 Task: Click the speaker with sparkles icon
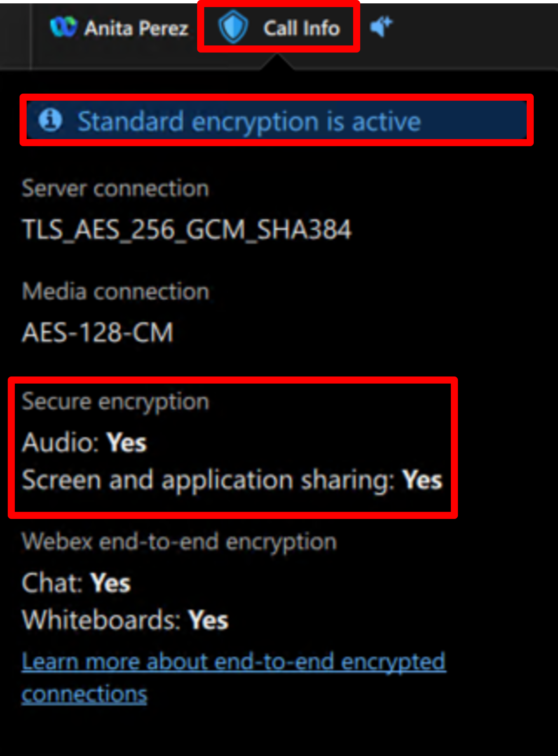pyautogui.click(x=381, y=26)
